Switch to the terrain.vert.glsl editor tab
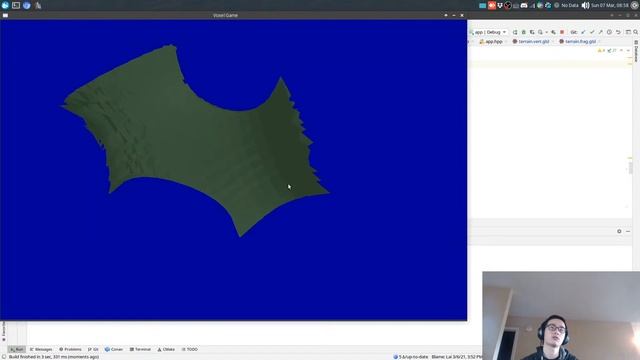The image size is (640, 360). 531,41
